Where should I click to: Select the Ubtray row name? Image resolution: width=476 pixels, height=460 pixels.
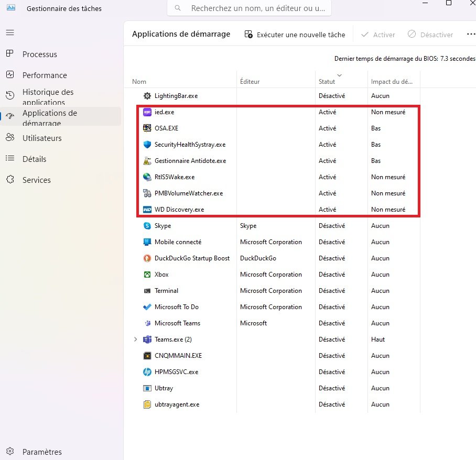(x=164, y=388)
